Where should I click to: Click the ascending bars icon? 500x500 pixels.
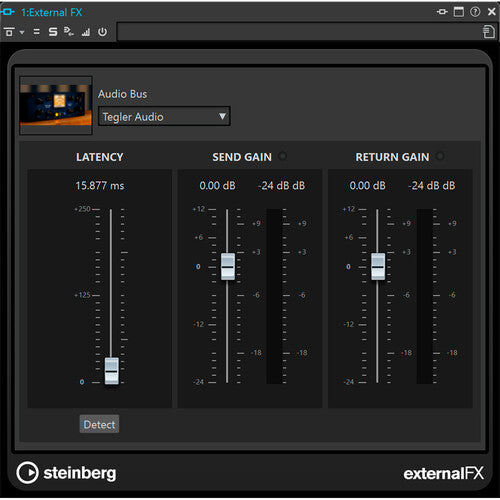pyautogui.click(x=86, y=32)
